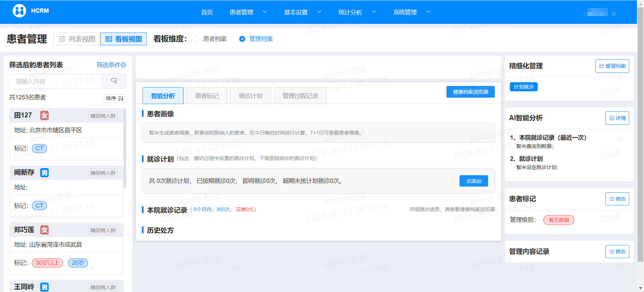Click the female gender icon for 田127

pos(44,115)
